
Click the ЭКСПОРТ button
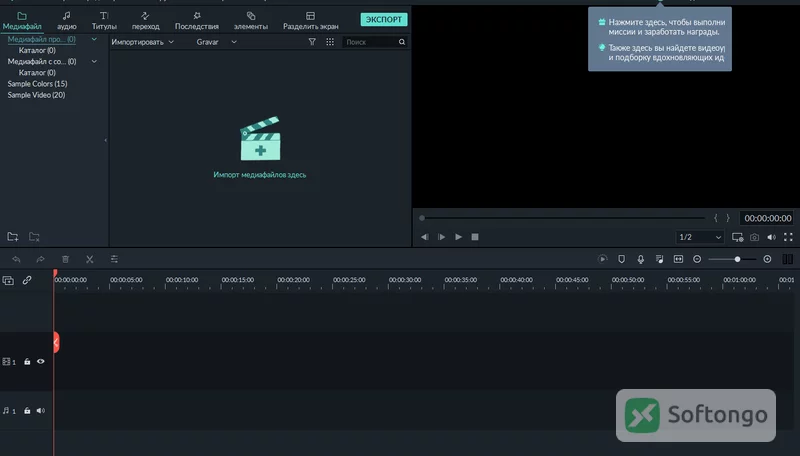coord(384,19)
